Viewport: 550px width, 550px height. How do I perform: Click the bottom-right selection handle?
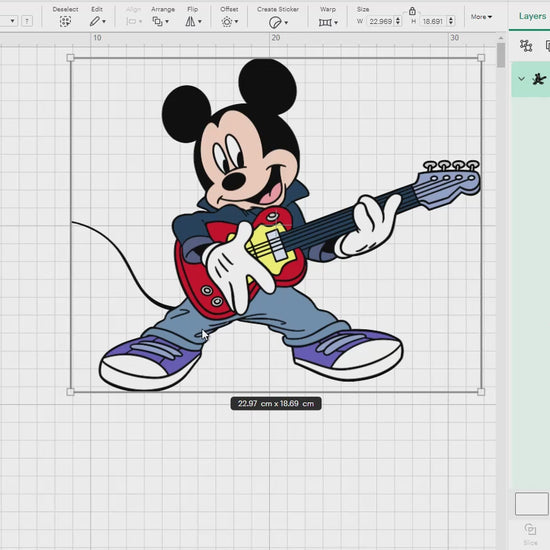pyautogui.click(x=481, y=392)
